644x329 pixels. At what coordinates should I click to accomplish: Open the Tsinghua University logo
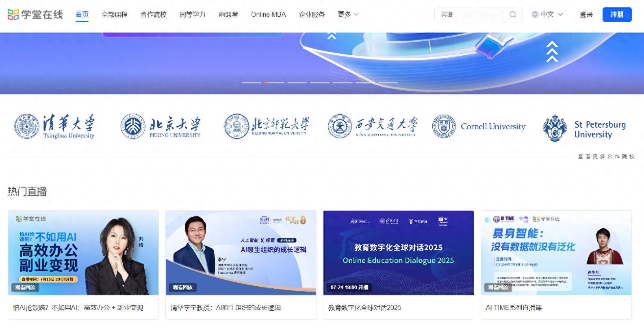[54, 126]
